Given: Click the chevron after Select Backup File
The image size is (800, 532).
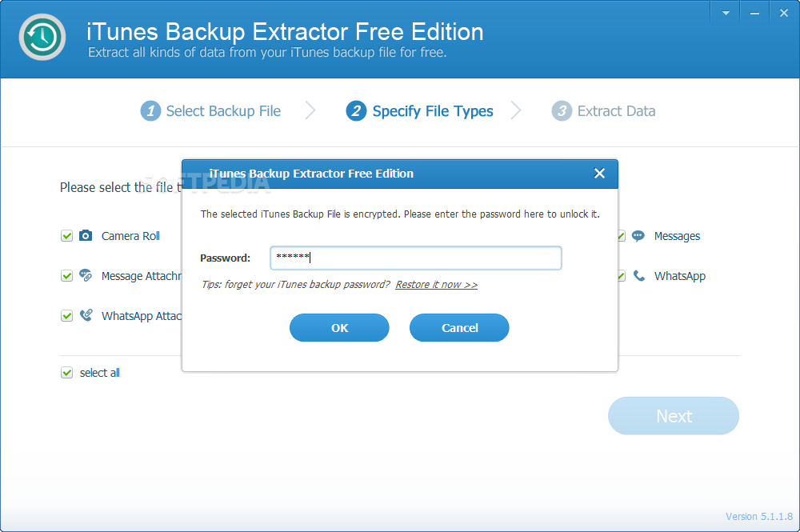Looking at the screenshot, I should click(x=310, y=110).
